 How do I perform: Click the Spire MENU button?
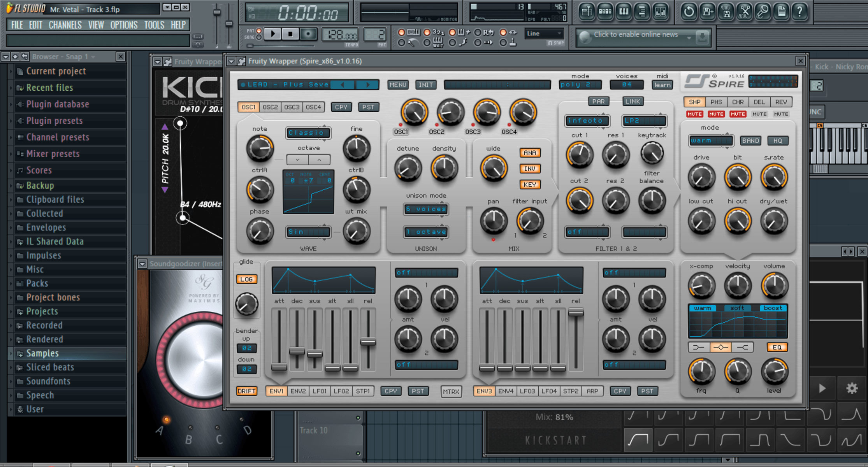tap(398, 85)
